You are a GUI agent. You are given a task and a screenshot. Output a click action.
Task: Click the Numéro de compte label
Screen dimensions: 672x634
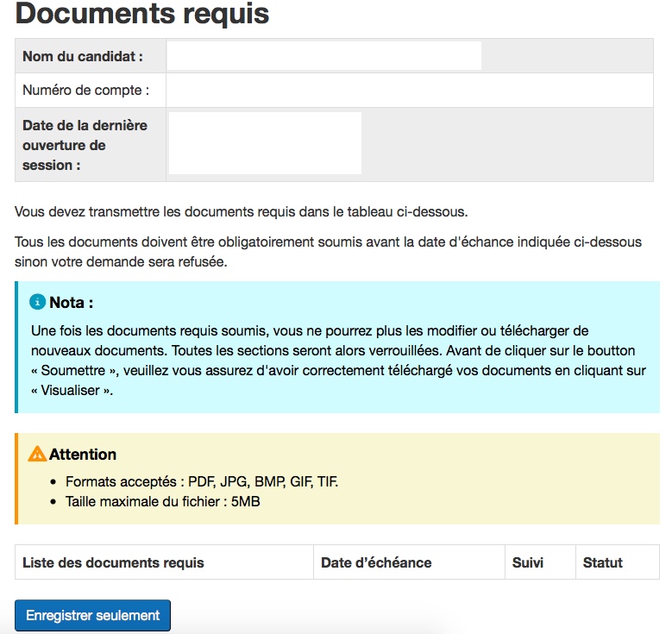click(x=86, y=90)
